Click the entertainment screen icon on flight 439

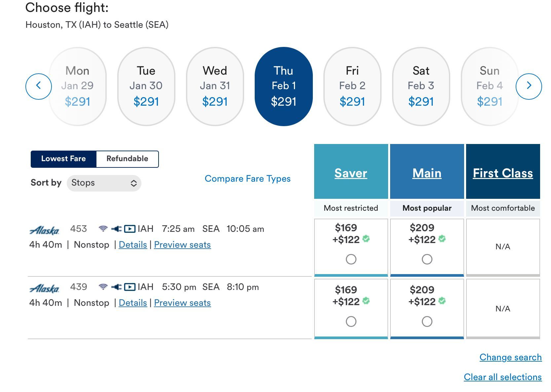pos(129,287)
